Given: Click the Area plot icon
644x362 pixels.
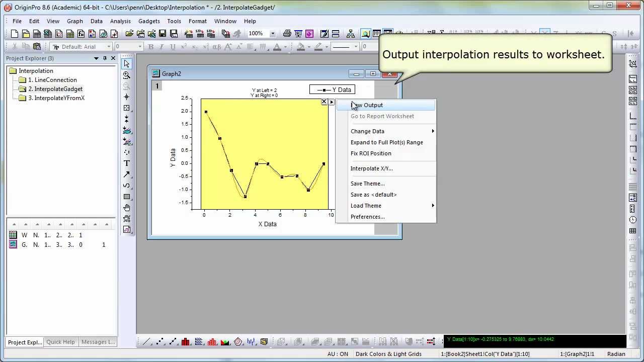Looking at the screenshot, I should tap(225, 342).
